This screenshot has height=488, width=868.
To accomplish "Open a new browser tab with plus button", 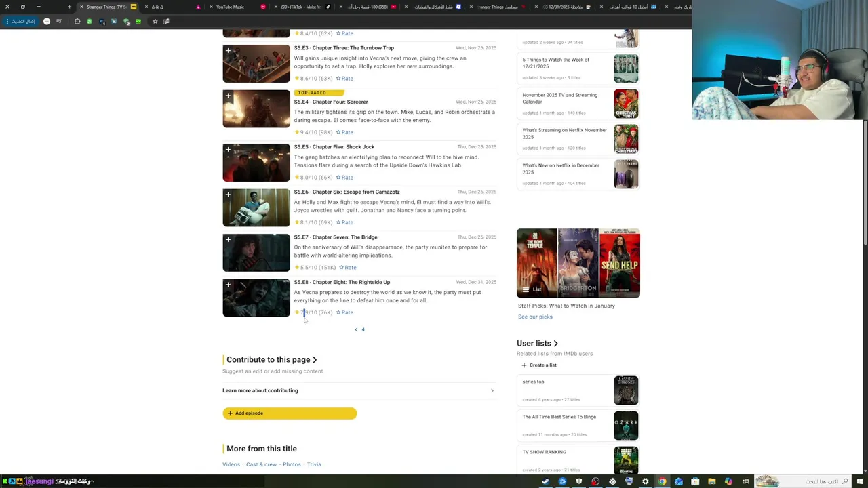I will (69, 7).
